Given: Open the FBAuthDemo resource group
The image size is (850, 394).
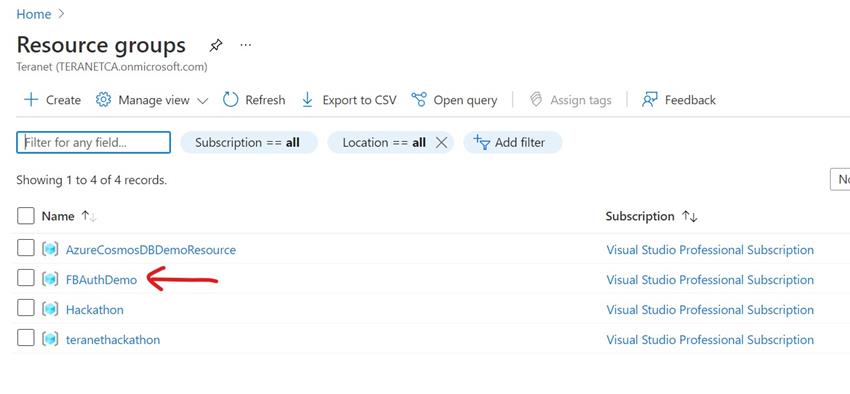Looking at the screenshot, I should [x=101, y=280].
